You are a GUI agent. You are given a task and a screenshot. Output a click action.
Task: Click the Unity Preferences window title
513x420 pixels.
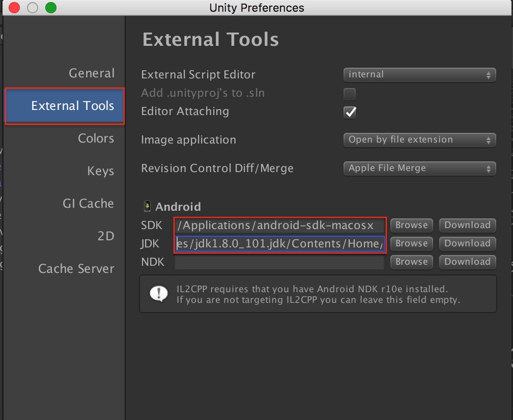click(x=257, y=8)
